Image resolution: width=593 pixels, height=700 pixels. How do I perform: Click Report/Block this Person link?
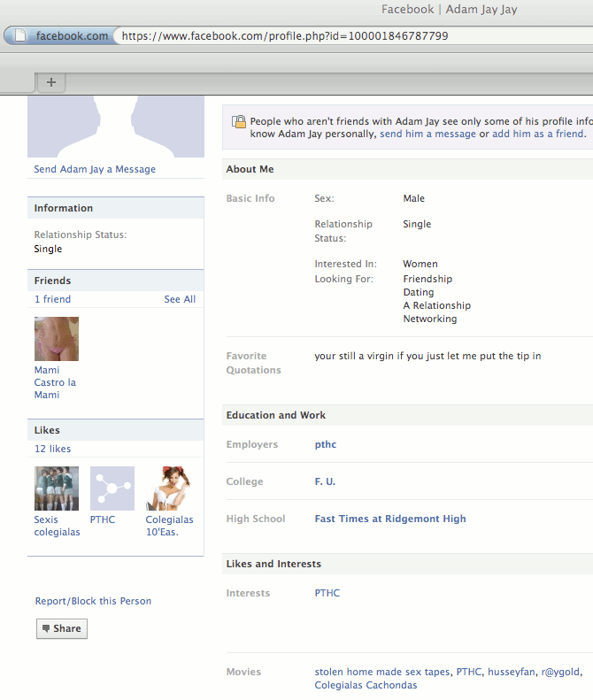tap(93, 601)
